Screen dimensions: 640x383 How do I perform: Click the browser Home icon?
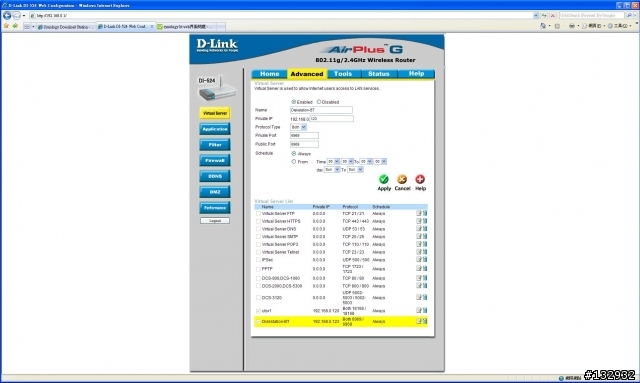click(x=543, y=26)
